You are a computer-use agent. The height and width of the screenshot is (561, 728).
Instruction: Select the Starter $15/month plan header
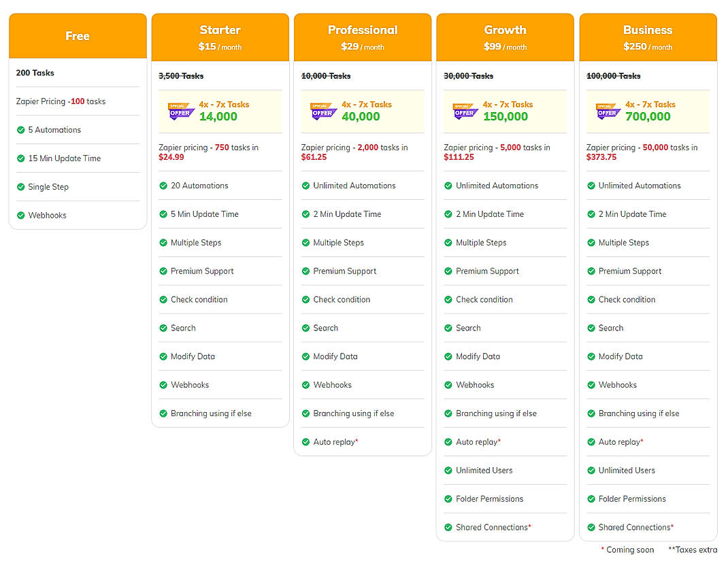220,37
